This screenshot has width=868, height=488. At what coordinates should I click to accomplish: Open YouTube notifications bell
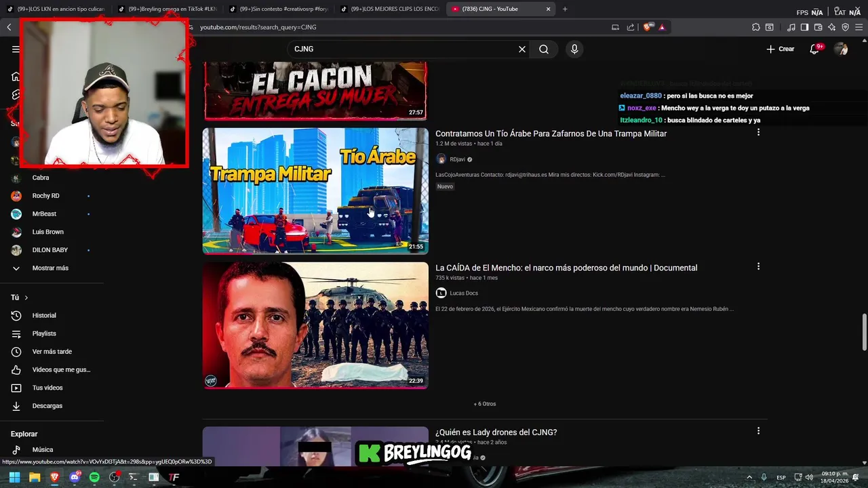click(x=815, y=49)
